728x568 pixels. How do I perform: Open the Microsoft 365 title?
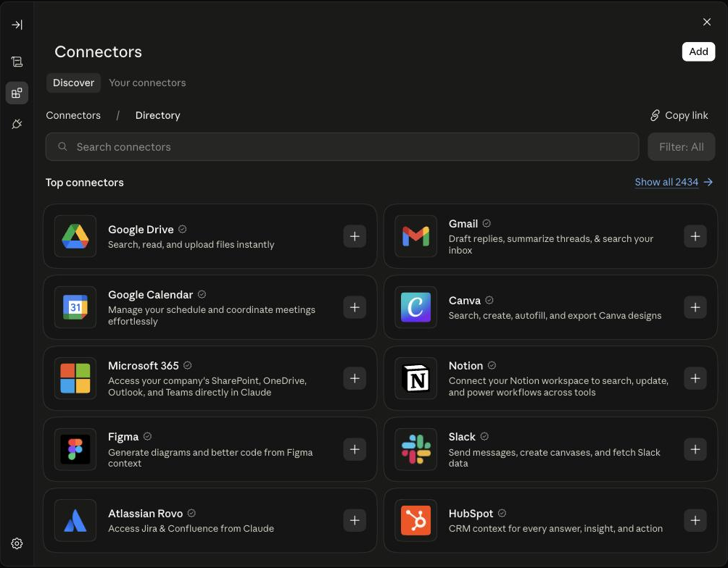[x=144, y=366]
